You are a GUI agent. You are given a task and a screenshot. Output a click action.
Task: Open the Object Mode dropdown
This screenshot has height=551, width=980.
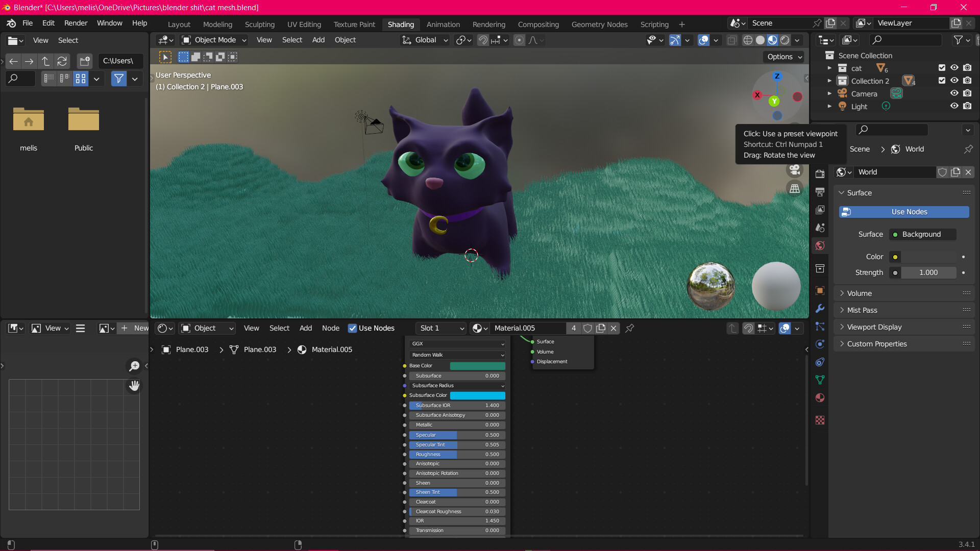click(214, 40)
